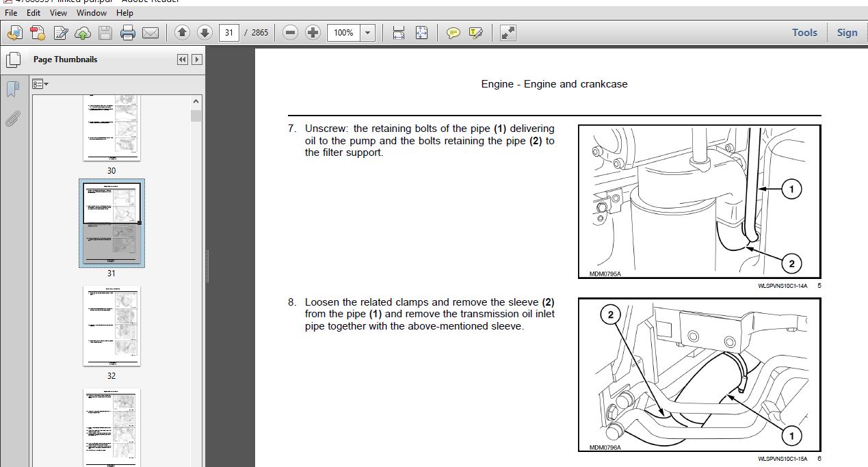This screenshot has height=467, width=868.
Task: Click the 'Engine - Engine and crankcase' header text
Action: 554,84
